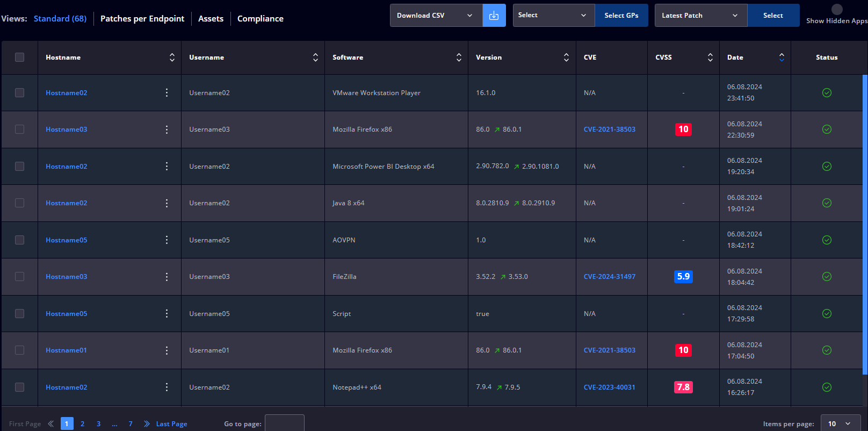Sort the table by Date column
The height and width of the screenshot is (431, 868).
point(782,58)
